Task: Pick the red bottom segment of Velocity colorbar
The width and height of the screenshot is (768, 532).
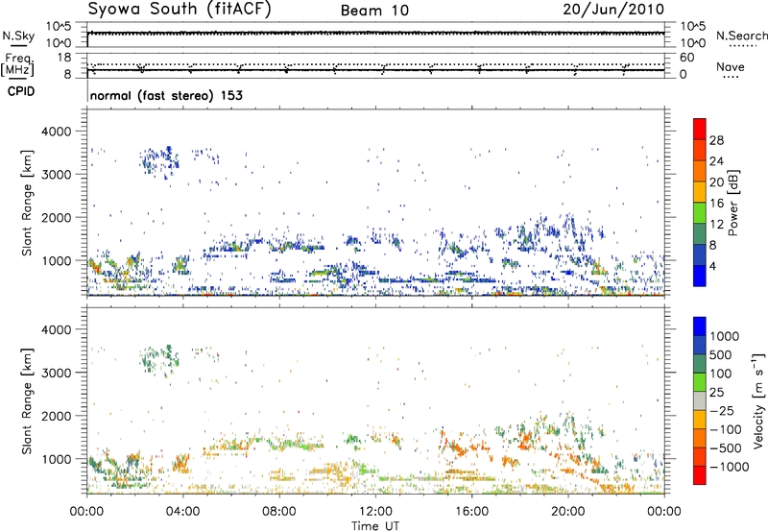Action: 700,475
